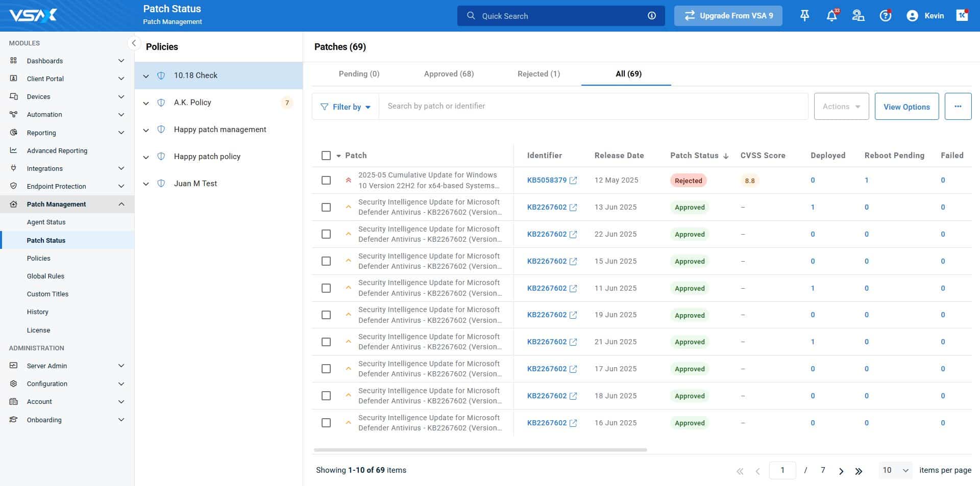Click the Devices module icon

[14, 96]
